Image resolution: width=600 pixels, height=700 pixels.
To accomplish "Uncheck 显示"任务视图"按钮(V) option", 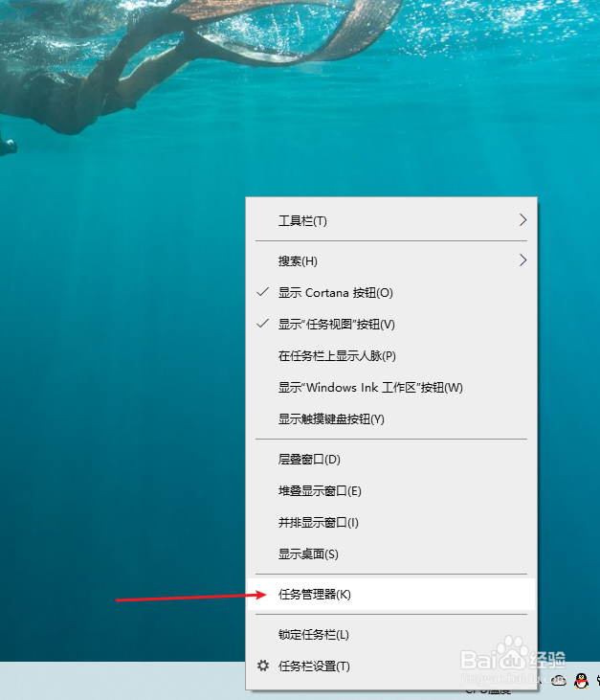I will tap(391, 324).
